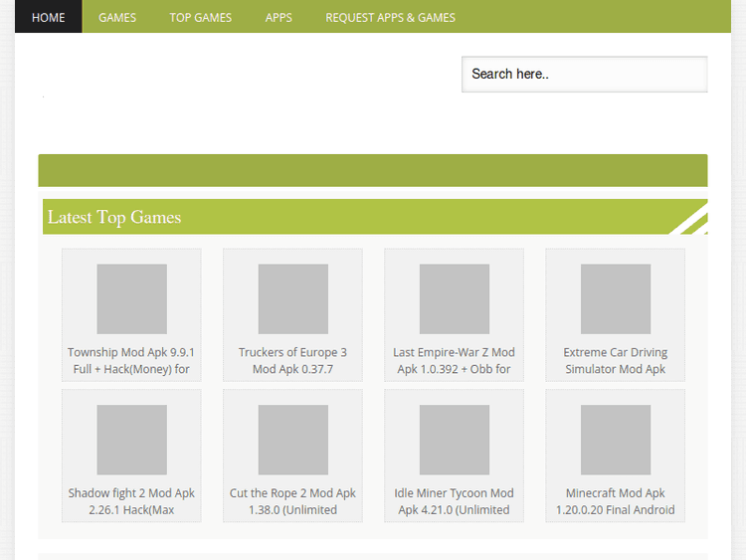Follow Truckers of Europe 3 Mod Apk link
Viewport: 746px width, 560px height.
292,360
